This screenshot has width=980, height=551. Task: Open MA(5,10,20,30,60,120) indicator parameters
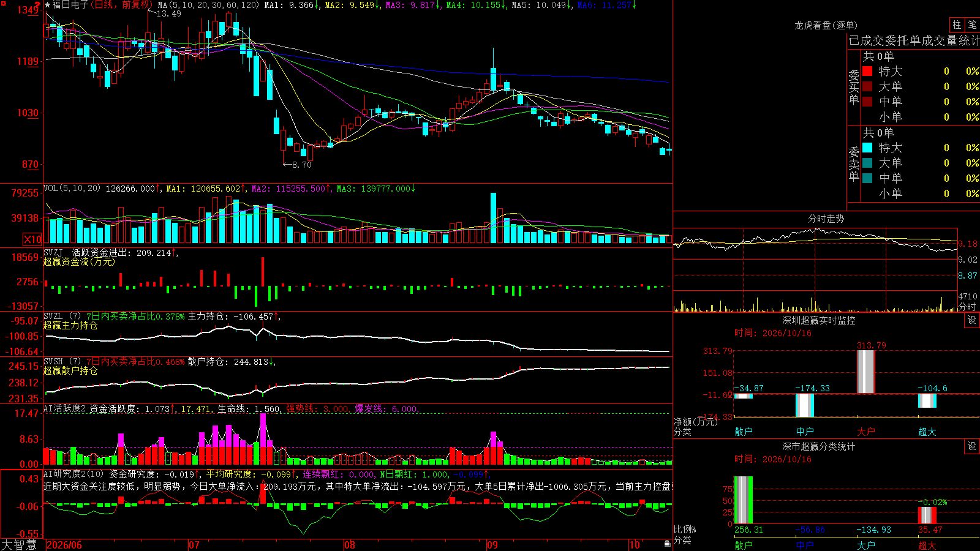tap(208, 5)
